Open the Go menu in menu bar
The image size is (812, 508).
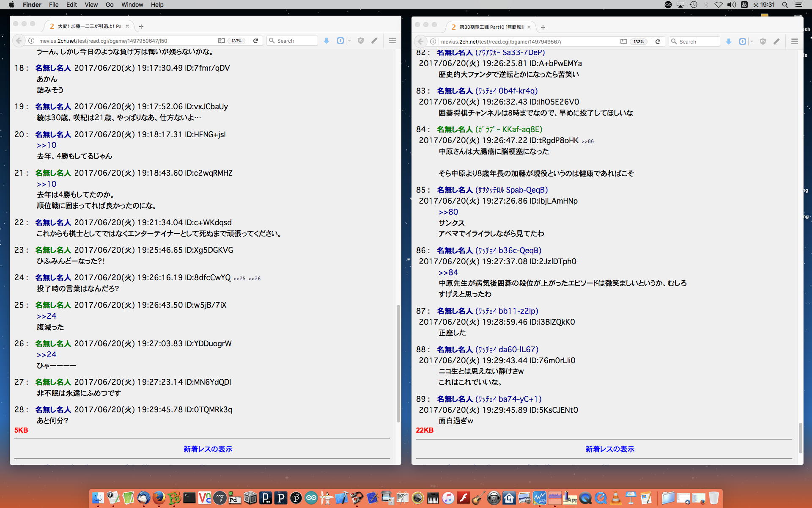point(110,5)
